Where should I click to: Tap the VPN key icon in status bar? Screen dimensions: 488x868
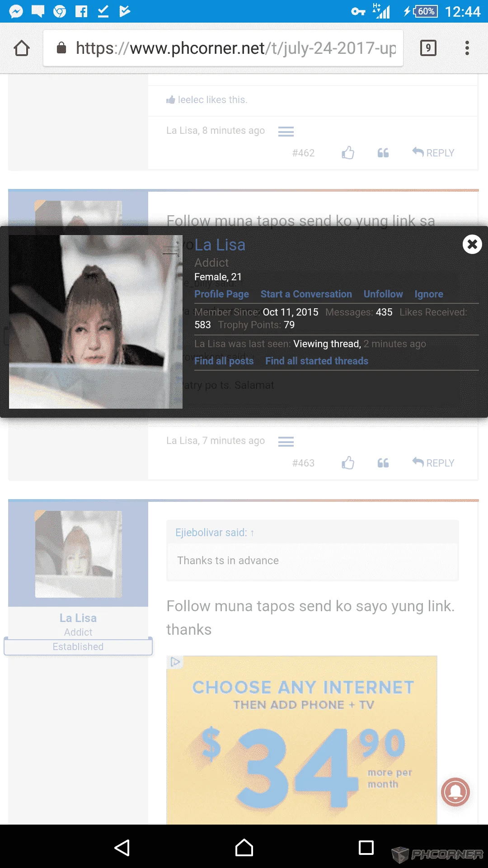[x=358, y=11]
